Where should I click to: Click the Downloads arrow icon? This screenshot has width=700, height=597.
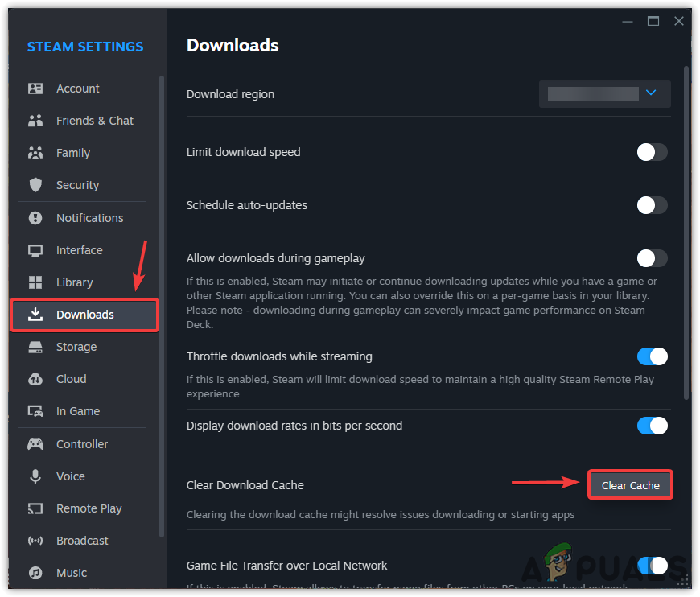tap(35, 315)
